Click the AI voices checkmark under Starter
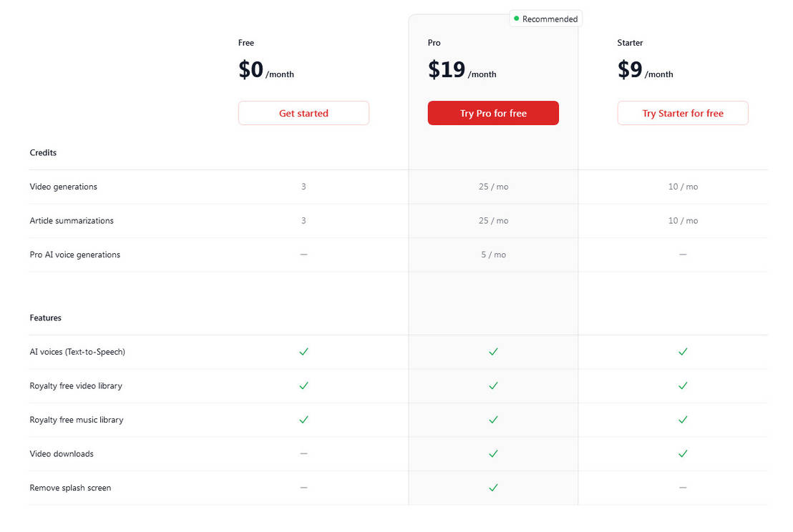The image size is (793, 532). (682, 352)
